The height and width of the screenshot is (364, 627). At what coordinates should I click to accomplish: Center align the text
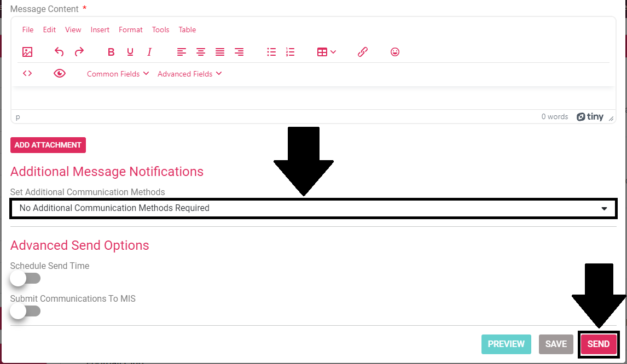click(201, 52)
